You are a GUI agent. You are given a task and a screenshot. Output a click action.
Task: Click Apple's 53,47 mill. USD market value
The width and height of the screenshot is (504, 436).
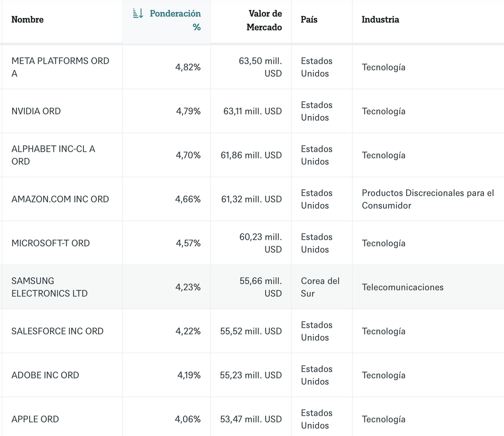pos(251,419)
